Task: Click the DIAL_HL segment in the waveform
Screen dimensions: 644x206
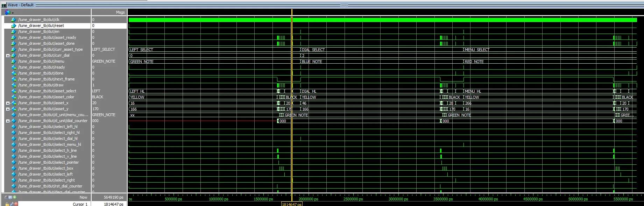Action: coord(309,91)
